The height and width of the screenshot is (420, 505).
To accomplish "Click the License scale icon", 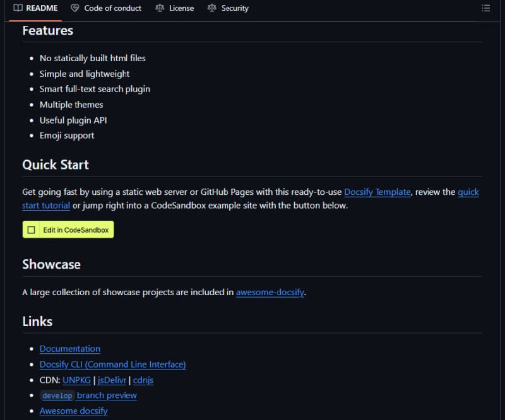I will click(160, 8).
